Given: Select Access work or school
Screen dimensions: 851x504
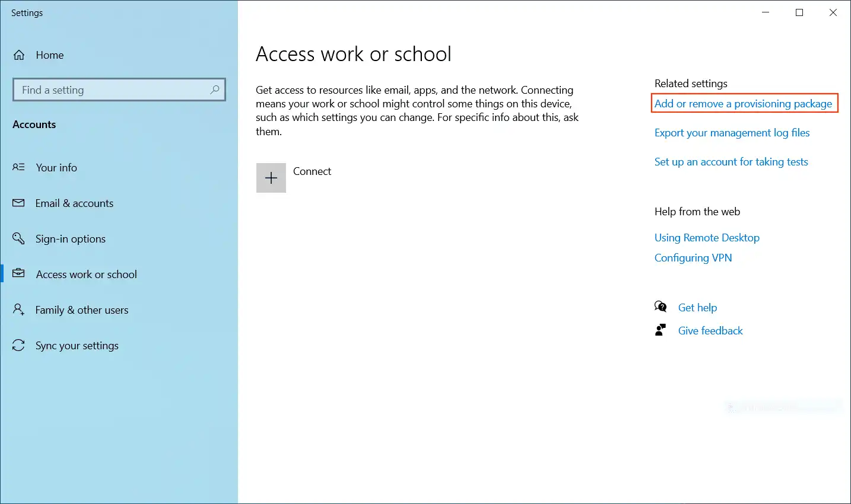Looking at the screenshot, I should [x=87, y=275].
